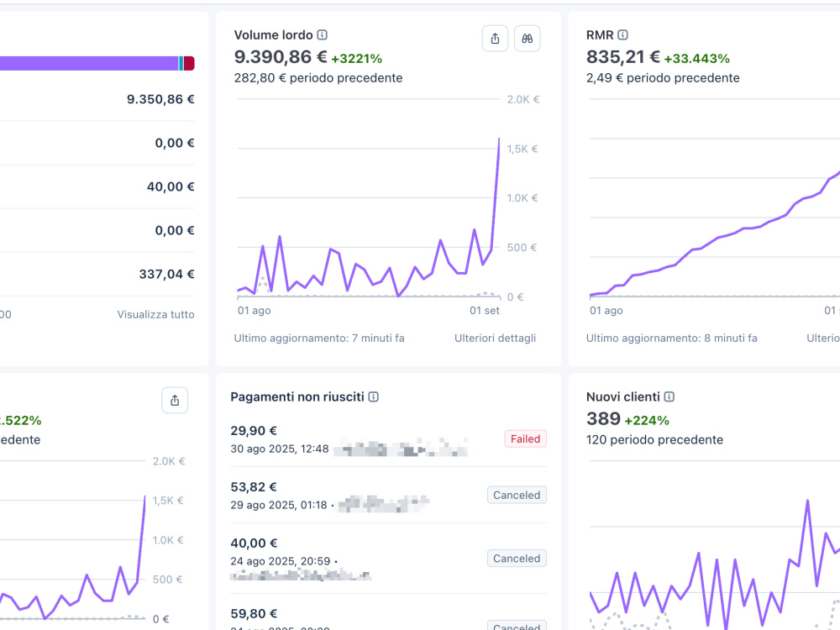The width and height of the screenshot is (840, 630).
Task: Open Ulteriori dettagli under Volume lordo chart
Action: (x=495, y=338)
